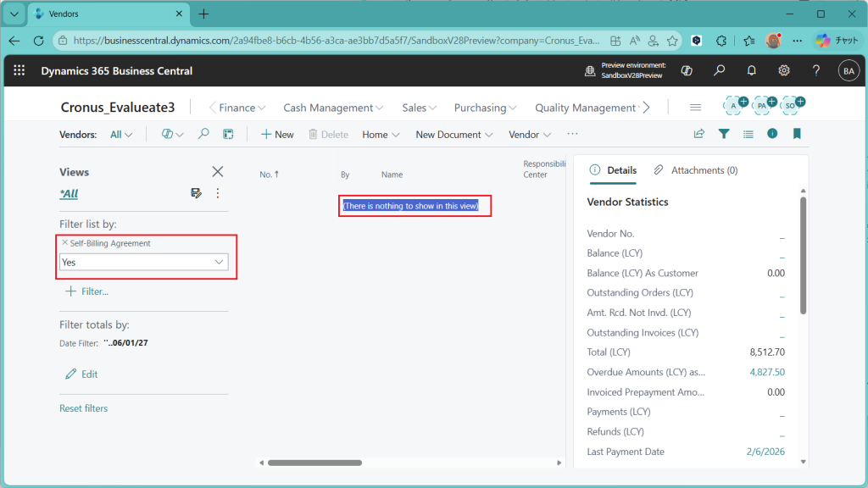Image resolution: width=868 pixels, height=488 pixels.
Task: Toggle the FactBox information pane icon
Action: pos(772,134)
